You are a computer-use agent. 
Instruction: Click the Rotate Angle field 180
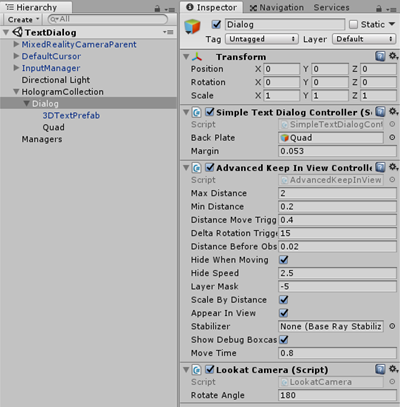coord(337,395)
